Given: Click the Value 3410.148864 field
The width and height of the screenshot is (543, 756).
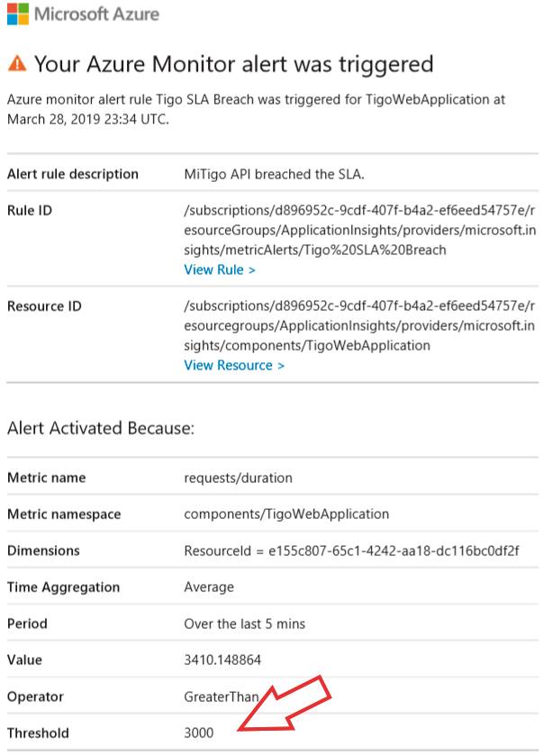Looking at the screenshot, I should pyautogui.click(x=222, y=660).
